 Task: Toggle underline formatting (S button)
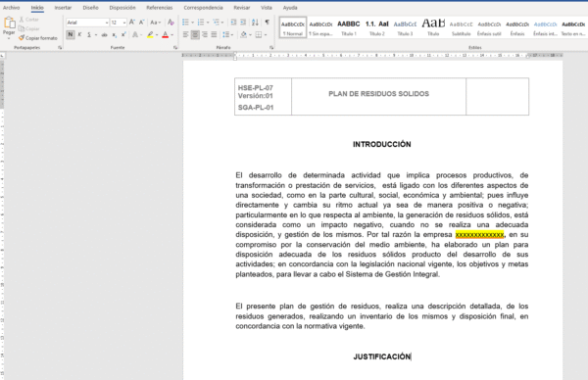pyautogui.click(x=89, y=35)
